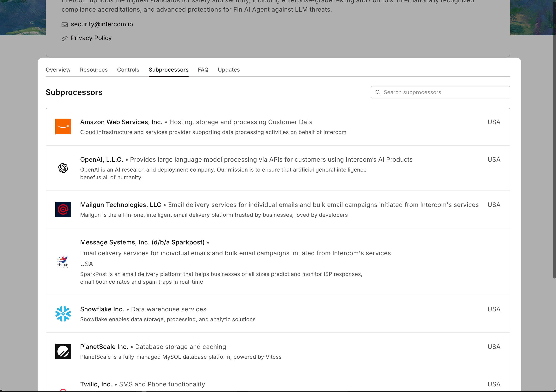
Task: Click Sparkpost's 'Email delivery services' purpose text
Action: tap(235, 253)
